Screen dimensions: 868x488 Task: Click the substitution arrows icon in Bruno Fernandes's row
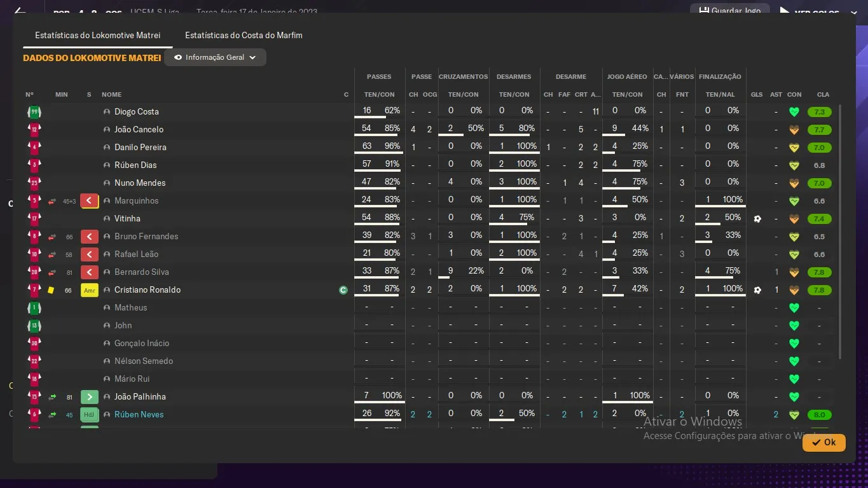click(x=52, y=237)
